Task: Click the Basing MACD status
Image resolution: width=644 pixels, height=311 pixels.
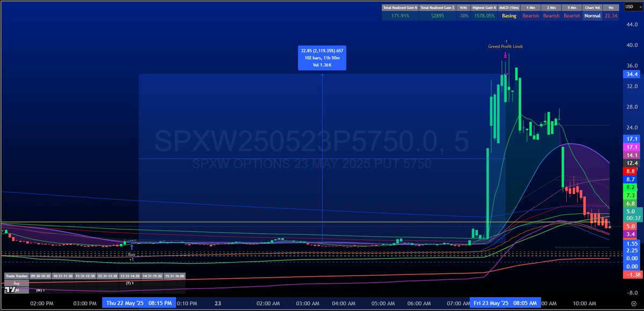Action: point(509,16)
